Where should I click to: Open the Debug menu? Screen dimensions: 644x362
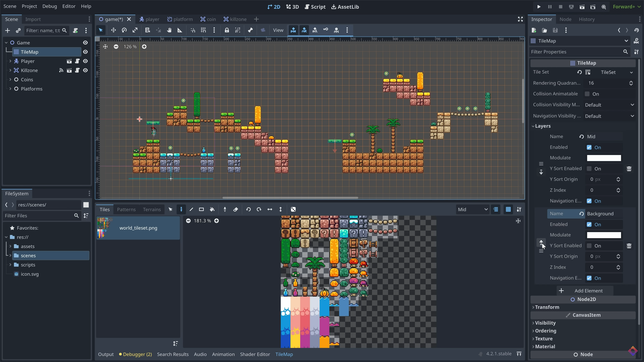pyautogui.click(x=49, y=6)
